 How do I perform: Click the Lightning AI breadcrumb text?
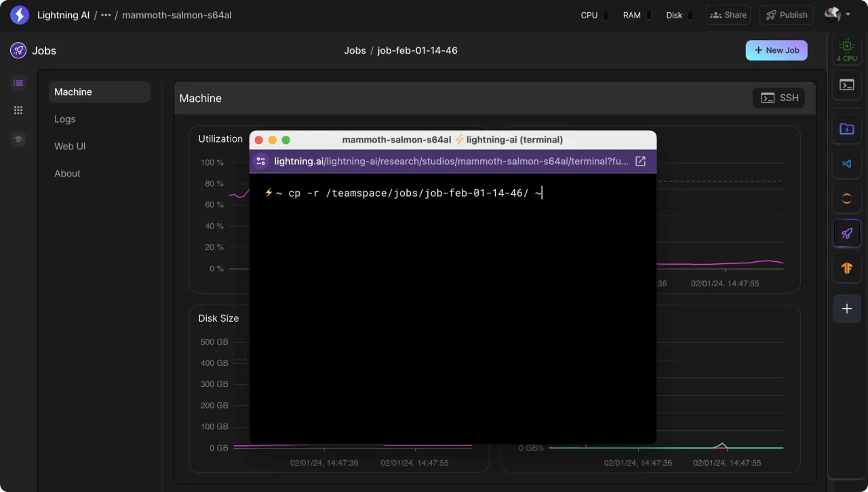[63, 15]
